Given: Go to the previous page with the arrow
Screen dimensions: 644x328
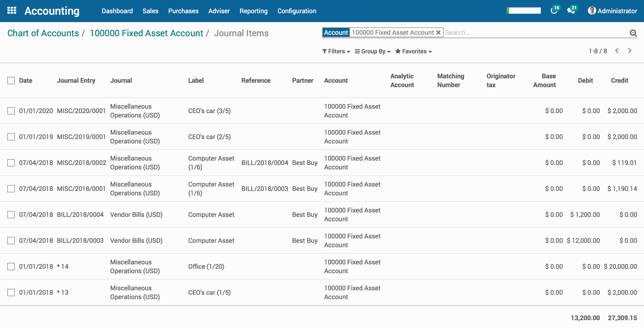Looking at the screenshot, I should coord(617,51).
